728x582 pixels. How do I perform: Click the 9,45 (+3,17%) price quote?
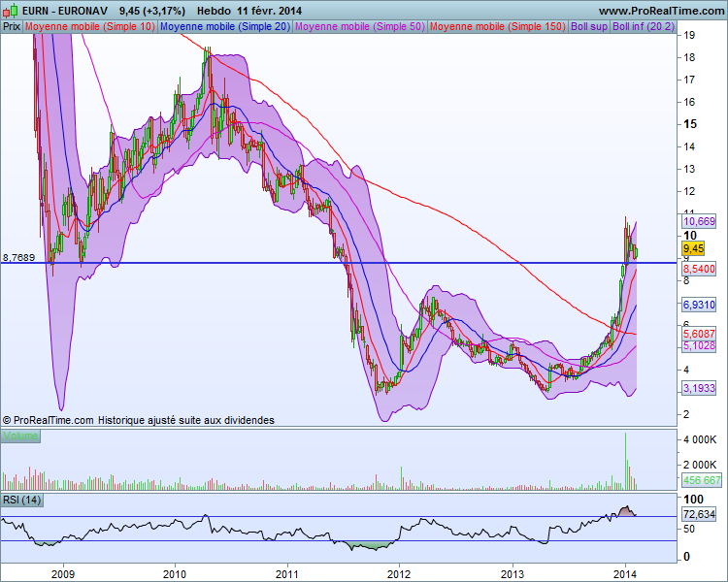pos(151,11)
